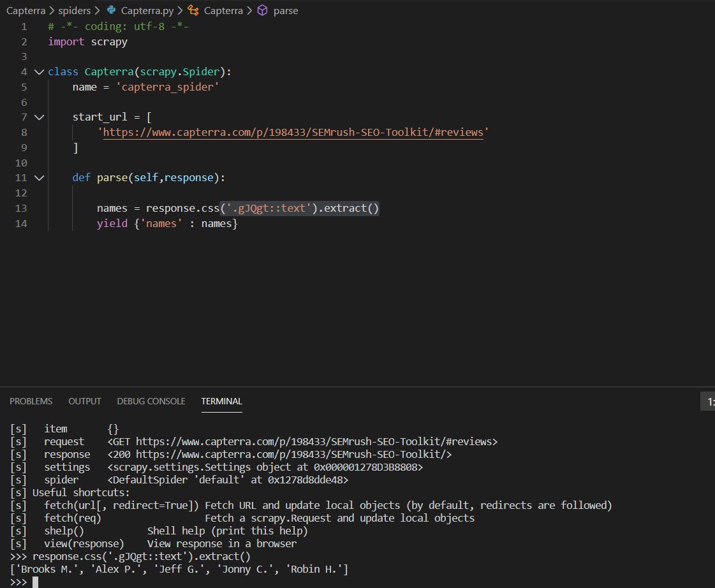Select the Capterra.py breadcrumb

(x=147, y=10)
